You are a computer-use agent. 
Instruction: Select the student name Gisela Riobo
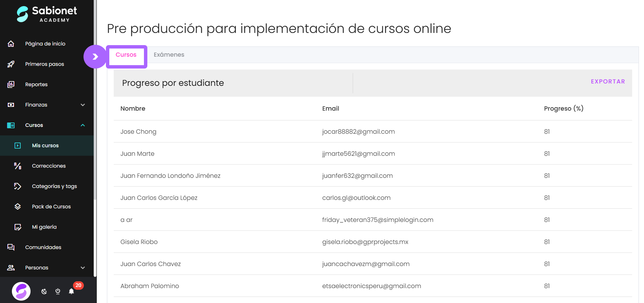pos(139,242)
